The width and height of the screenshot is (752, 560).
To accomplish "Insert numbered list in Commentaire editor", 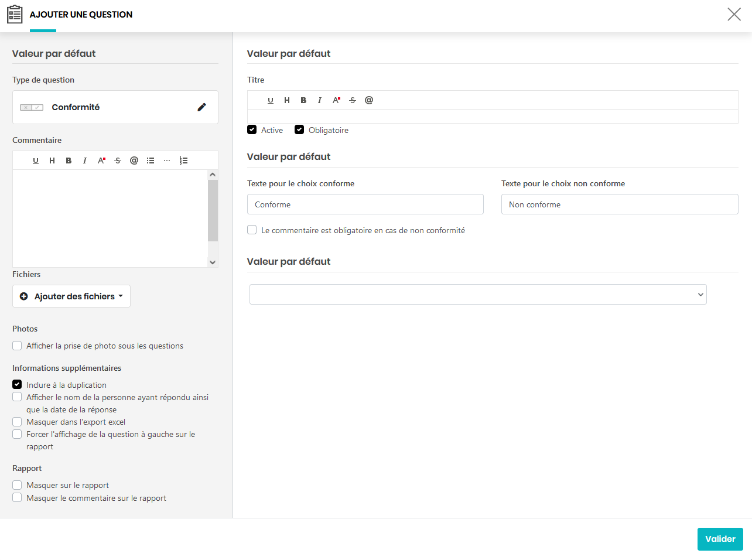I will click(x=183, y=161).
